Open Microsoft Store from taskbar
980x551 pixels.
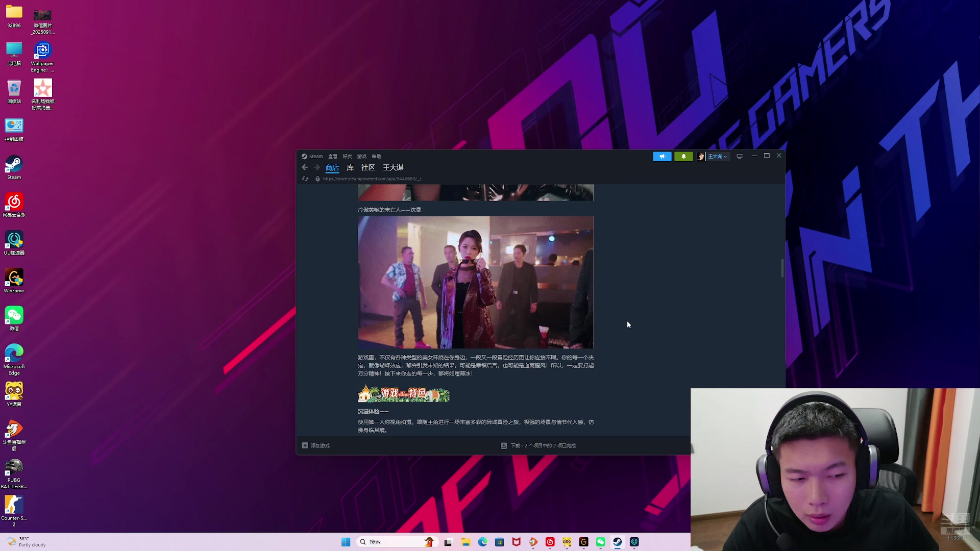click(x=499, y=542)
